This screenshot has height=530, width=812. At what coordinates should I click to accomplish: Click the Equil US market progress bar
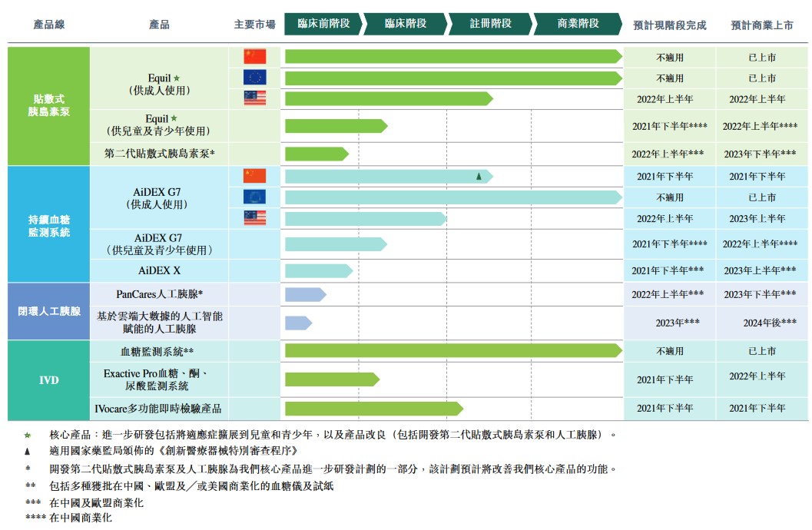pyautogui.click(x=389, y=98)
